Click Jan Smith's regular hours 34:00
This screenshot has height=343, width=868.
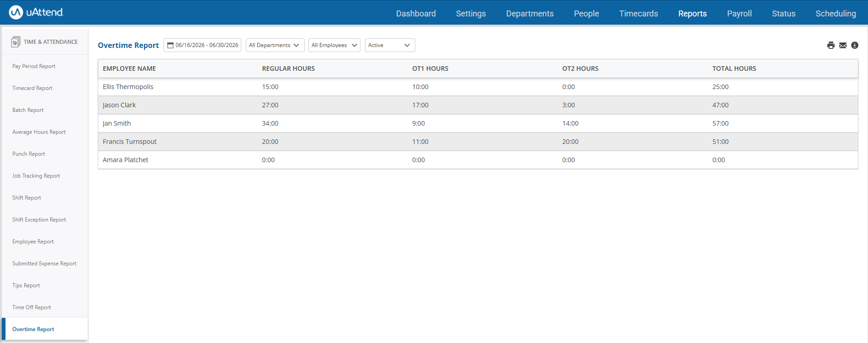point(270,123)
